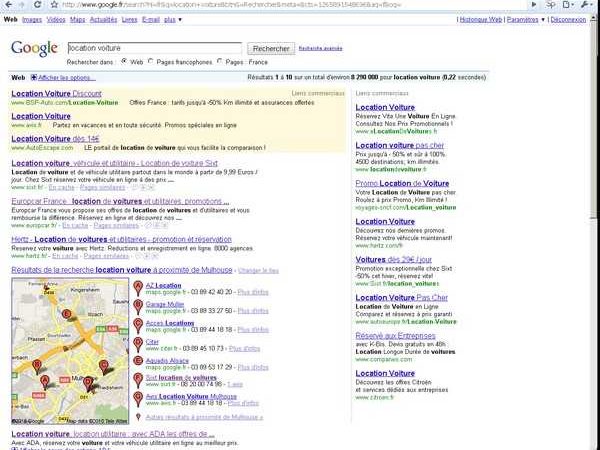Click the page's vertical scrollbar
The height and width of the screenshot is (450, 600).
tap(593, 200)
